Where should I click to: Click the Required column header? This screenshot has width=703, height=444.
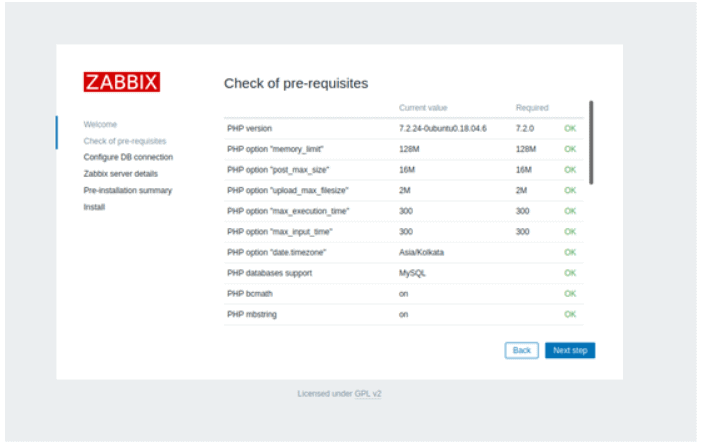(532, 108)
